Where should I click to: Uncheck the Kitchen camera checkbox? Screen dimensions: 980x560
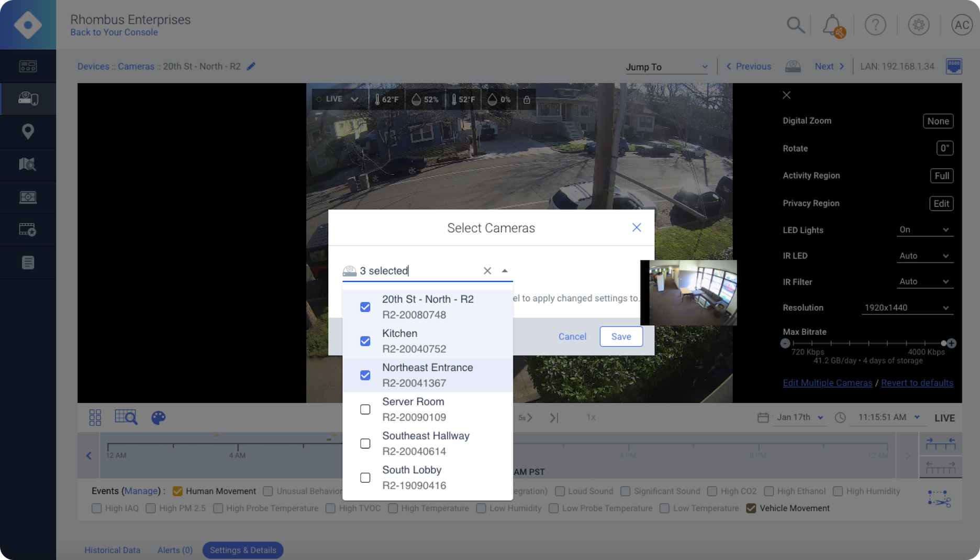pyautogui.click(x=365, y=341)
